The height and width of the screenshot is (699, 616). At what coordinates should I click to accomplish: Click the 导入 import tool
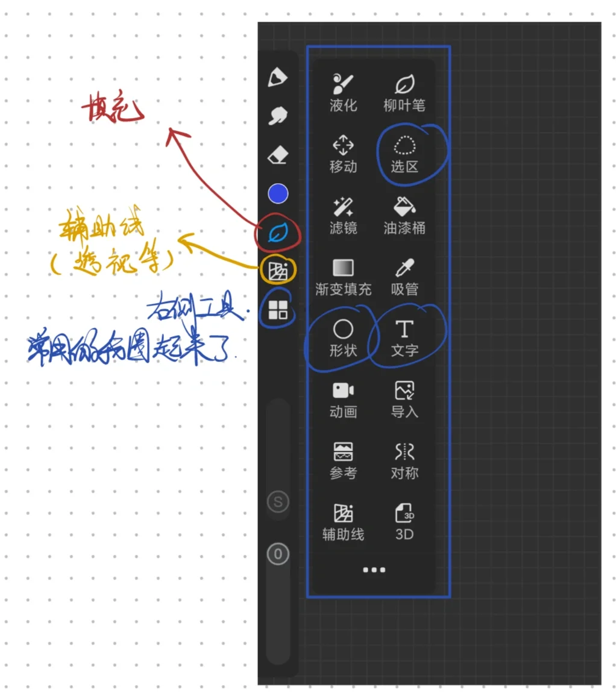[404, 400]
